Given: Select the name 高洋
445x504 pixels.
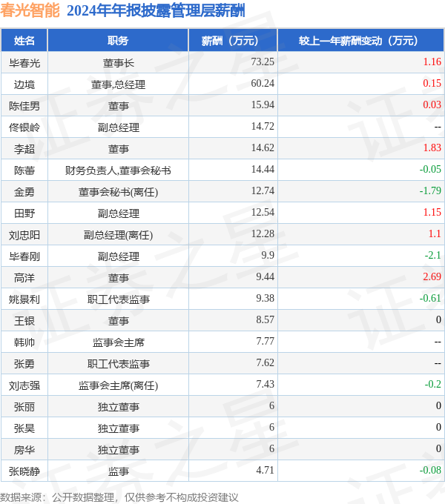Looking at the screenshot, I should tap(24, 279).
